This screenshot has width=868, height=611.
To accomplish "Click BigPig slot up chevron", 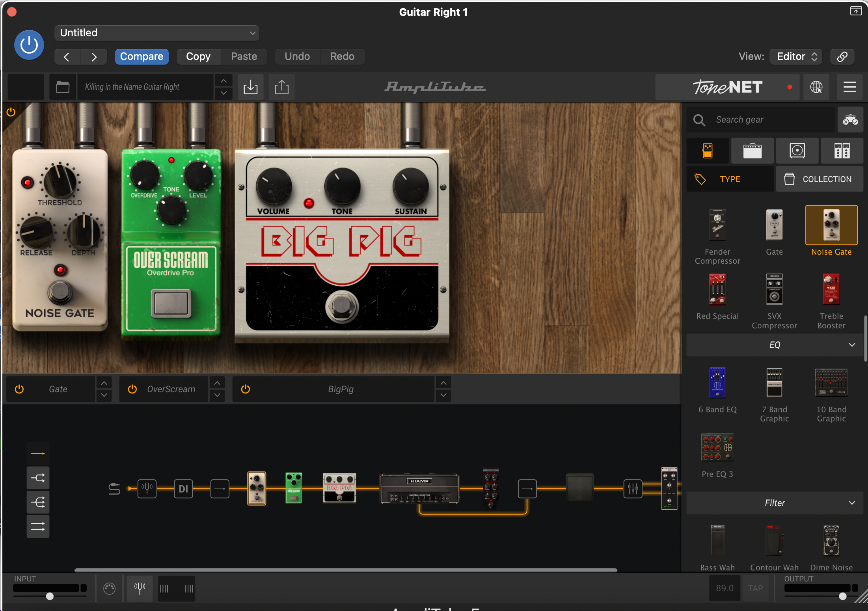I will click(443, 383).
